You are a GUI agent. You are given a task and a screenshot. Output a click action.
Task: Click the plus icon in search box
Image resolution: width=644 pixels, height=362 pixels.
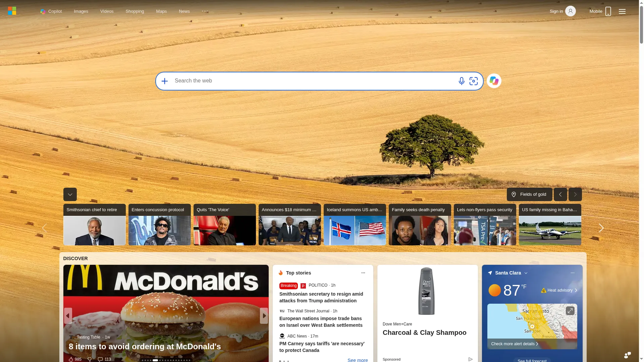tap(164, 81)
